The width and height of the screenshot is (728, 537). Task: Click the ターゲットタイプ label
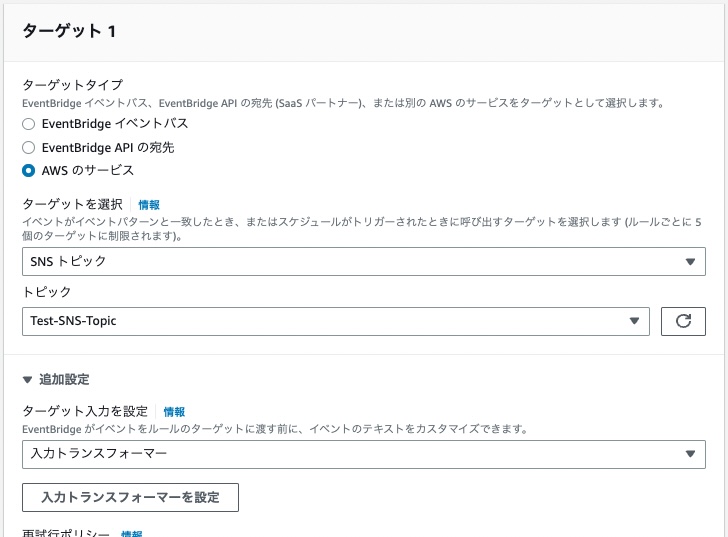pos(73,85)
